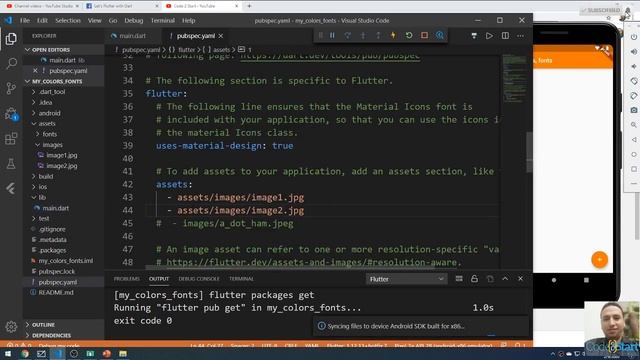Open the Selection menu
Image resolution: width=640 pixels, height=360 pixels.
[68, 20]
